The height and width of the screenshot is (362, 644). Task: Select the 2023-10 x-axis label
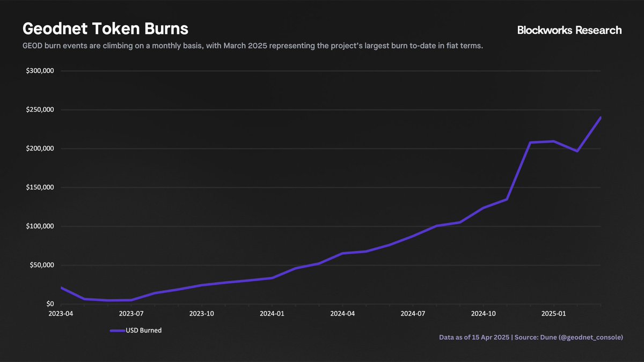click(x=202, y=313)
